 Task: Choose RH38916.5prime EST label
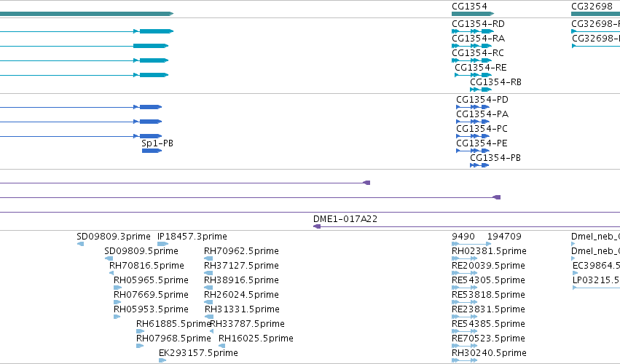pyautogui.click(x=241, y=280)
